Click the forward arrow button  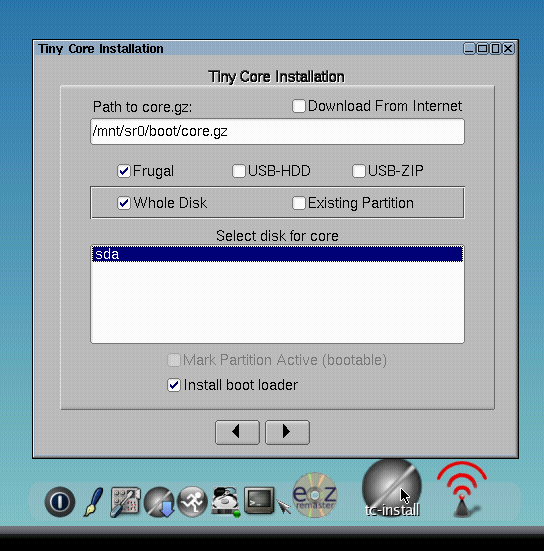[287, 432]
